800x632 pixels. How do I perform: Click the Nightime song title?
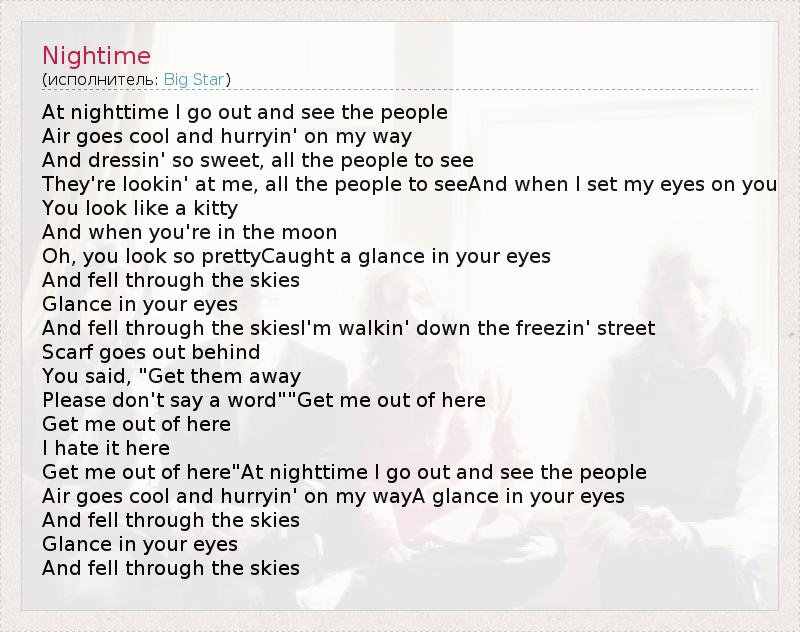point(96,55)
